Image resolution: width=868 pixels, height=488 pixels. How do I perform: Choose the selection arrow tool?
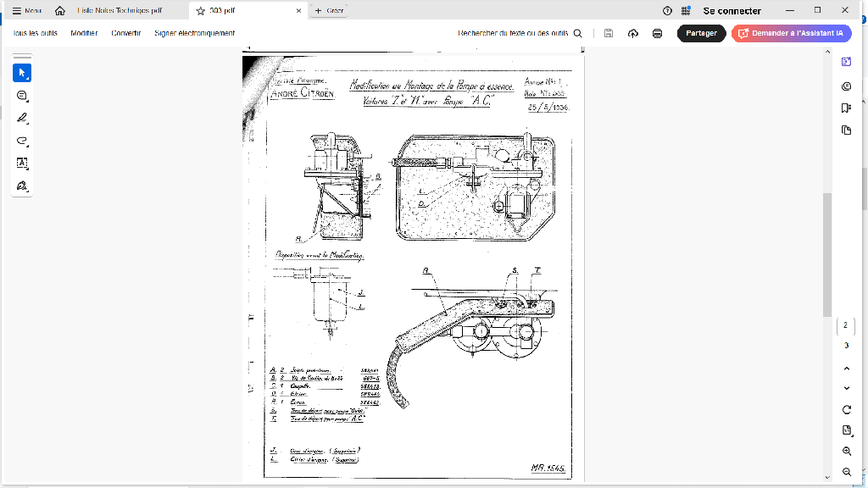click(22, 73)
